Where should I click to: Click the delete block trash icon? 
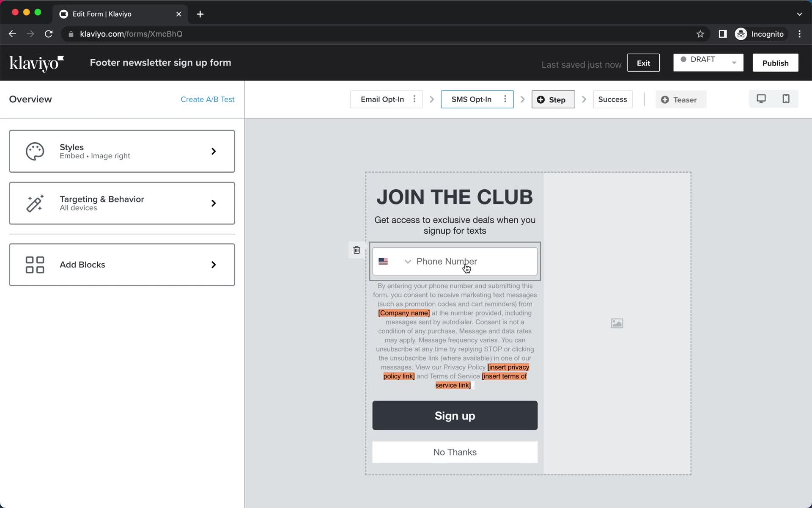pyautogui.click(x=357, y=250)
